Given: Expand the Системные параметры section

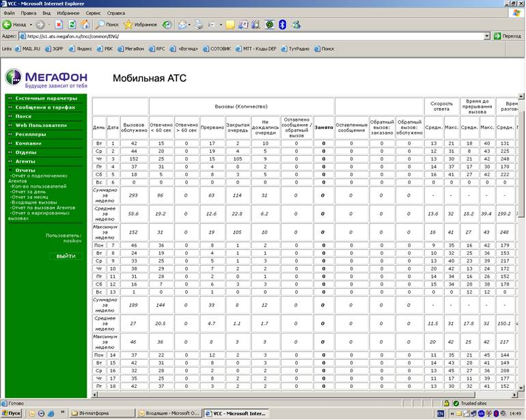Looking at the screenshot, I should [x=40, y=98].
